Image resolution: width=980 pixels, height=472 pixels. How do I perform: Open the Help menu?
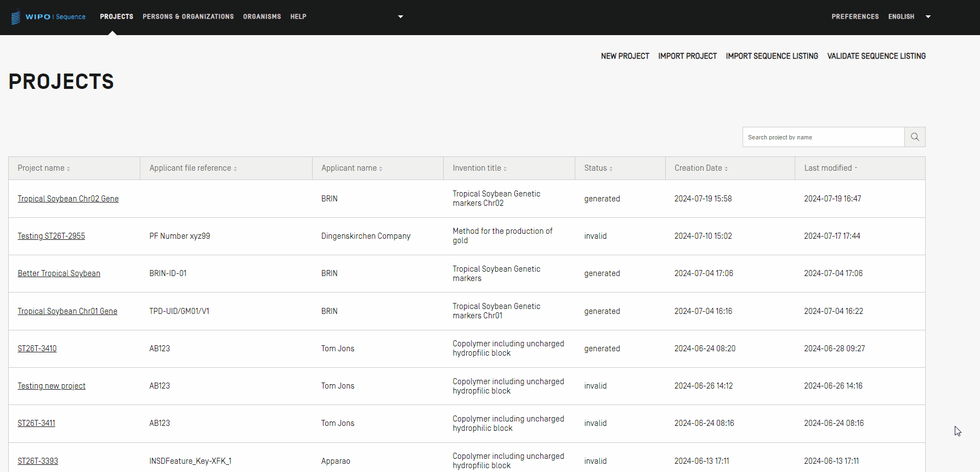click(298, 17)
